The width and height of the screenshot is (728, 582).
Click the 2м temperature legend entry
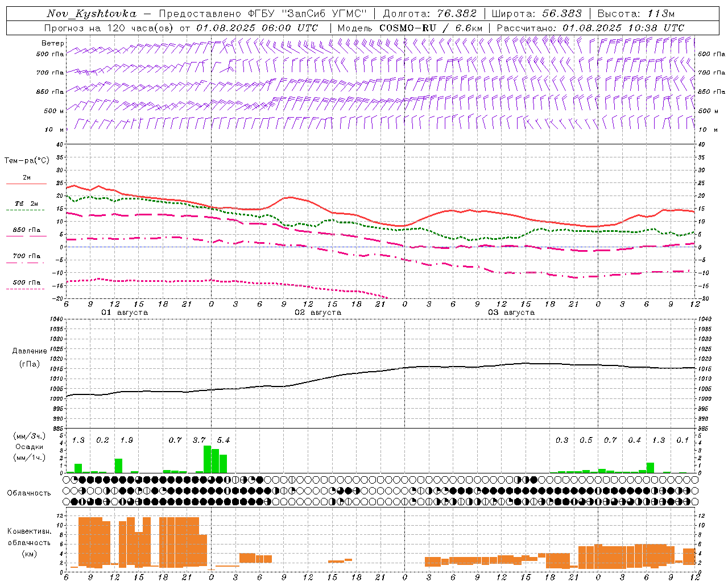(27, 178)
